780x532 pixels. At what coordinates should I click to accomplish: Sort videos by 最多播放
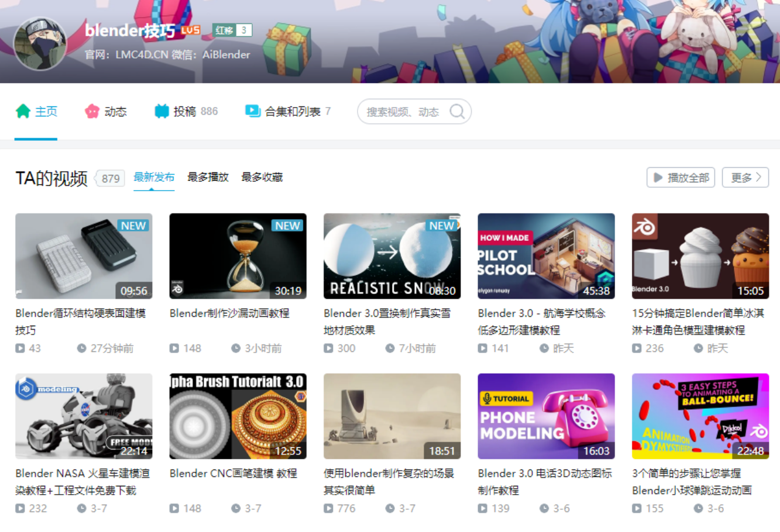tap(208, 177)
